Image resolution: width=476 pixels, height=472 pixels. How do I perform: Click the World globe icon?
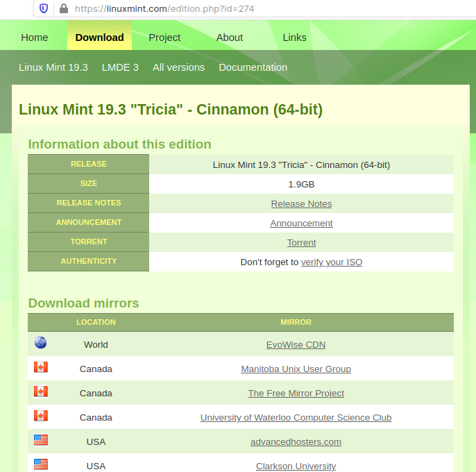pos(40,342)
